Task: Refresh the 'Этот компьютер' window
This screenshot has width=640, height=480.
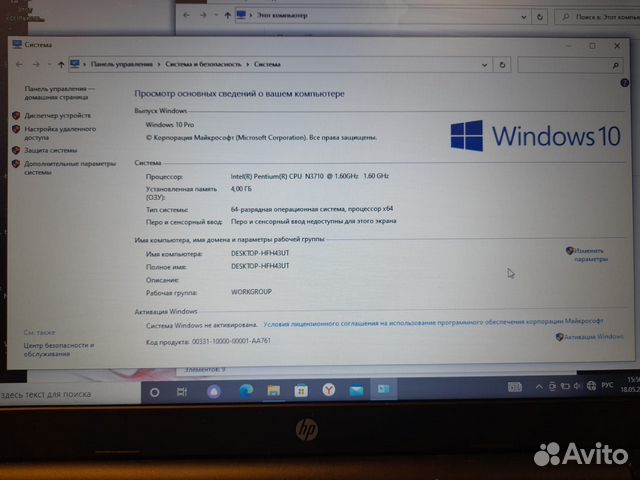Action: click(540, 17)
